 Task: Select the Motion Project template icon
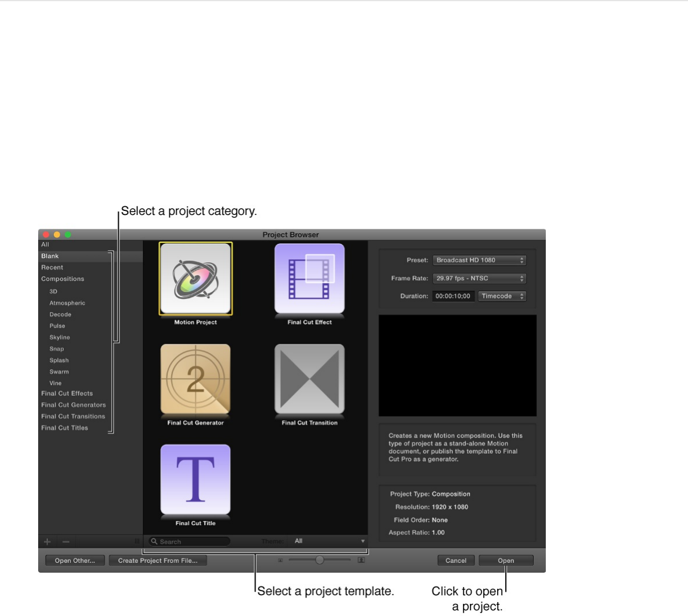pos(195,279)
